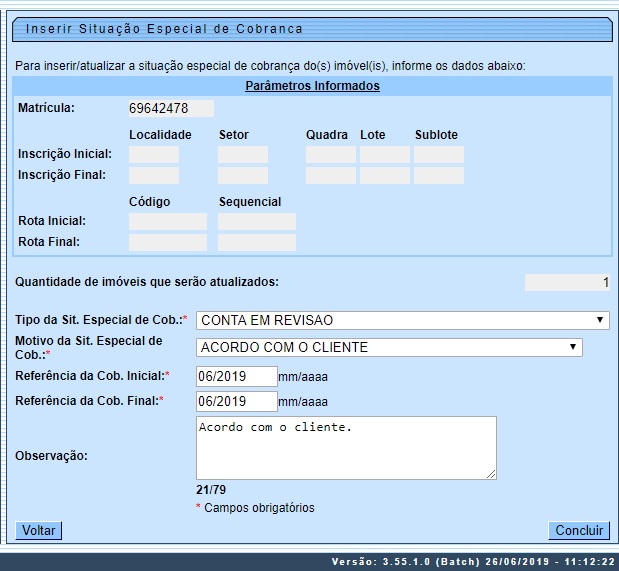619x571 pixels.
Task: Focus the Rota Inicial Código field
Action: [168, 221]
